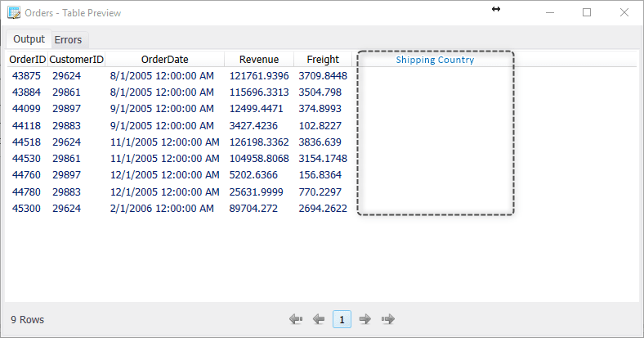
Task: Click Revenue value 25631.9999
Action: click(x=257, y=192)
